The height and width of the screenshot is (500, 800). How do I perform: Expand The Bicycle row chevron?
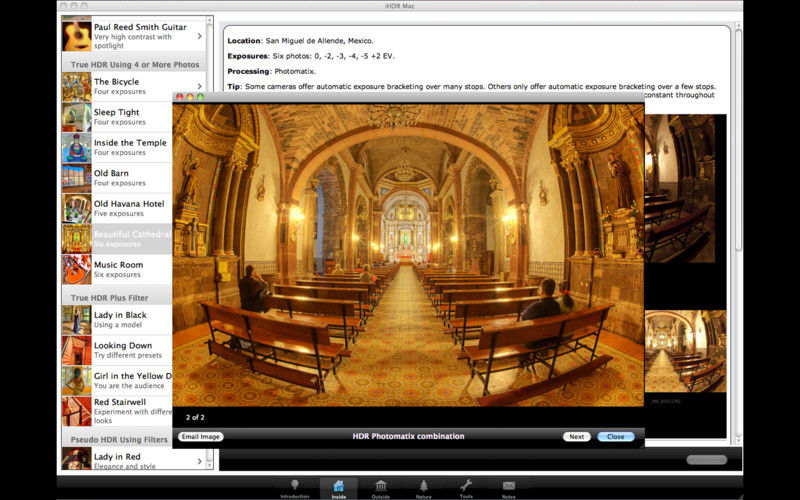click(x=199, y=86)
